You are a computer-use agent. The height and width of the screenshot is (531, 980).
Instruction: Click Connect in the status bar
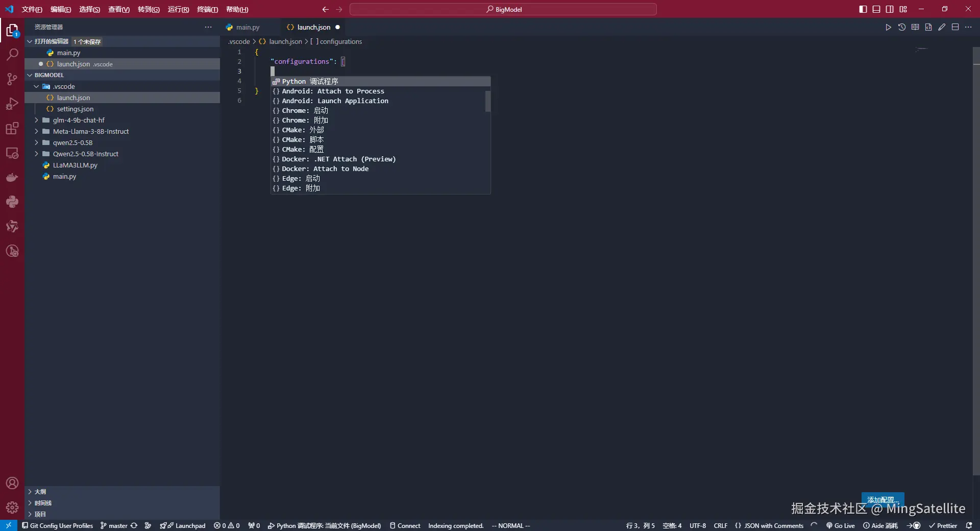[x=405, y=525]
